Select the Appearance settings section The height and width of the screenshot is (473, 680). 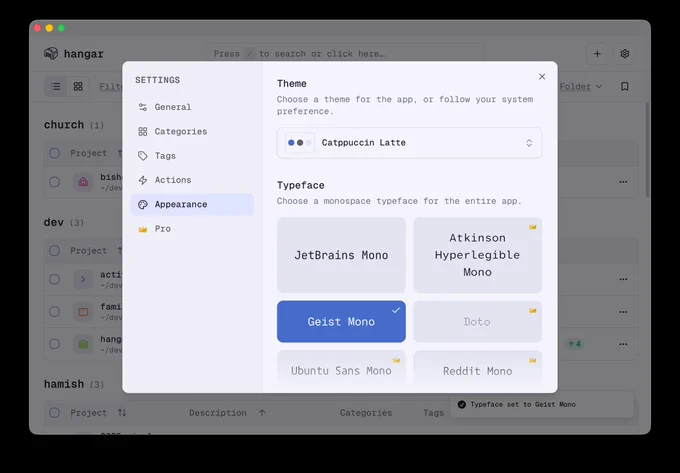point(192,204)
